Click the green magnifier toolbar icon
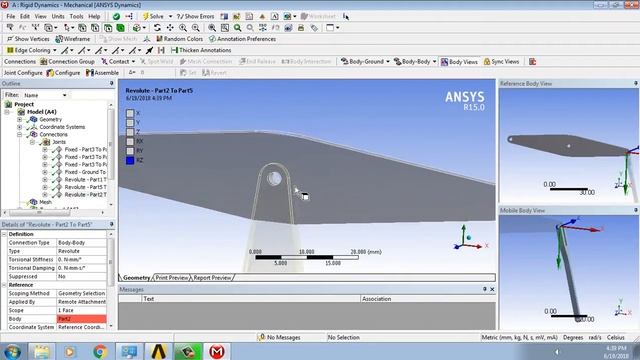The width and height of the screenshot is (640, 360). click(x=238, y=28)
